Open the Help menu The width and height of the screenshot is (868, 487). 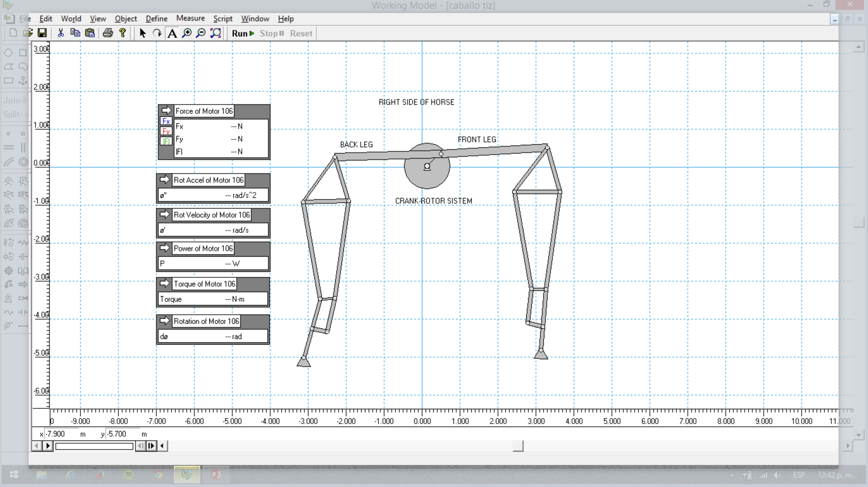[x=286, y=19]
